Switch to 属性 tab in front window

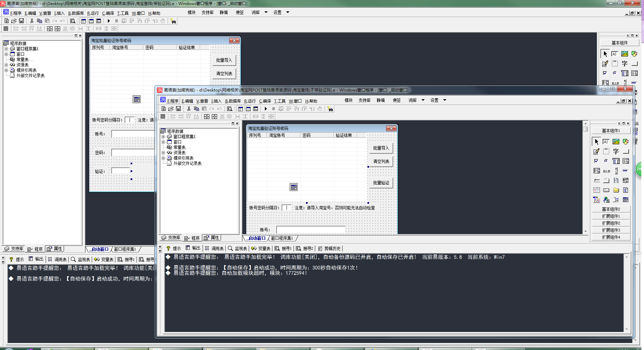tap(212, 238)
